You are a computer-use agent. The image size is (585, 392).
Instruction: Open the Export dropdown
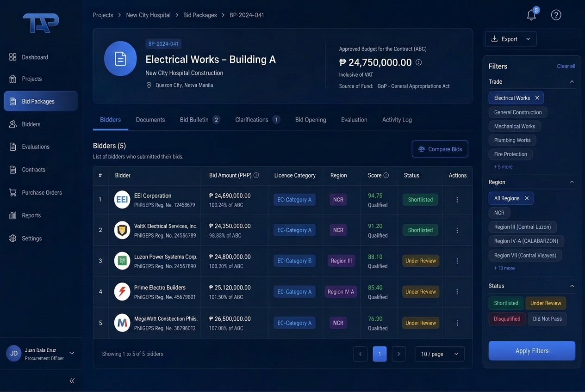[511, 39]
